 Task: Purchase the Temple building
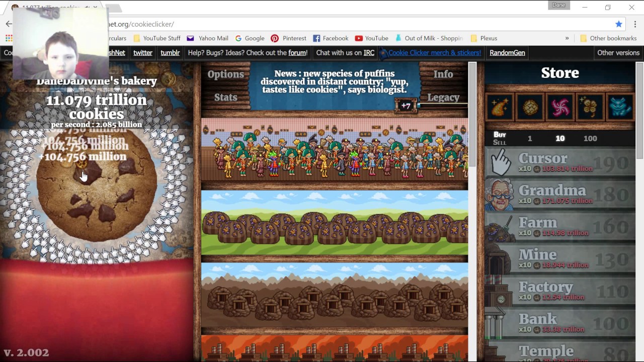point(560,351)
